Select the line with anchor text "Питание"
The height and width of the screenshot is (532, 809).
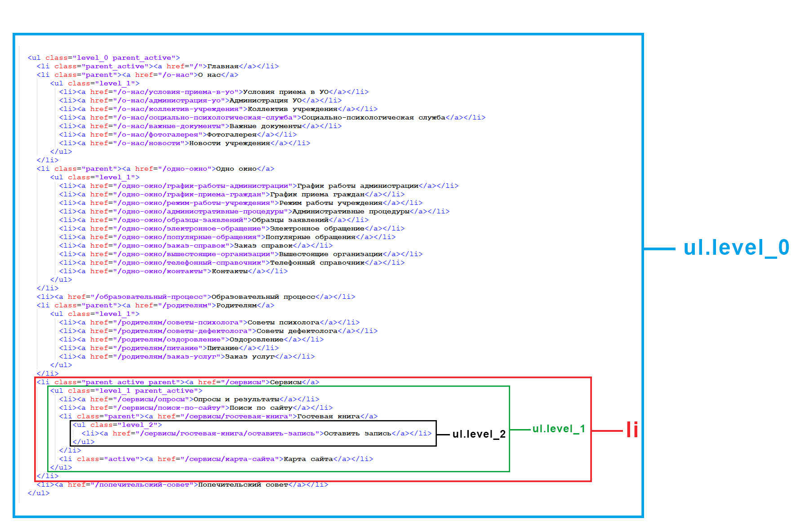[x=169, y=348]
